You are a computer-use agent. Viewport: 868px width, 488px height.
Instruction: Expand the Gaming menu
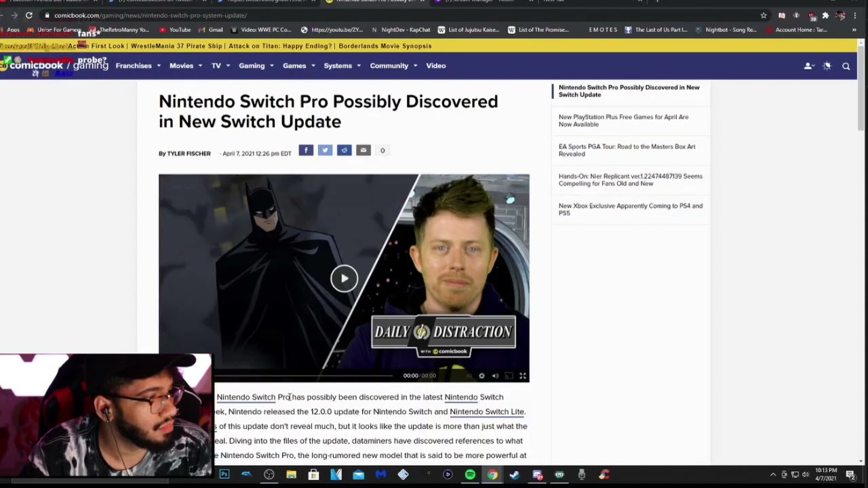[x=256, y=66]
